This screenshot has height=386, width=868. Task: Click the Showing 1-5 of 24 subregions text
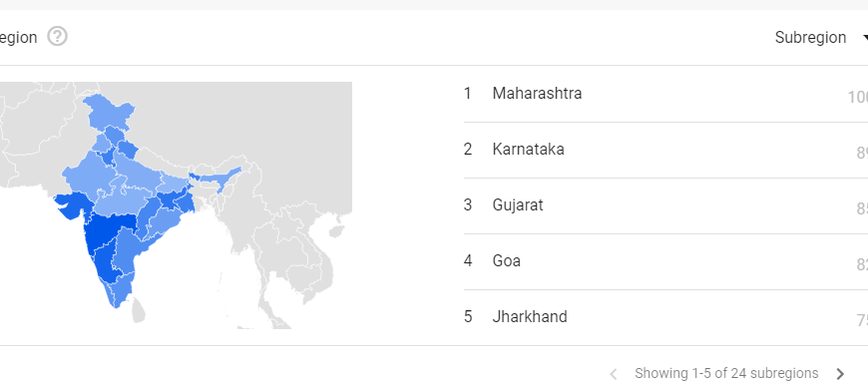coord(726,373)
